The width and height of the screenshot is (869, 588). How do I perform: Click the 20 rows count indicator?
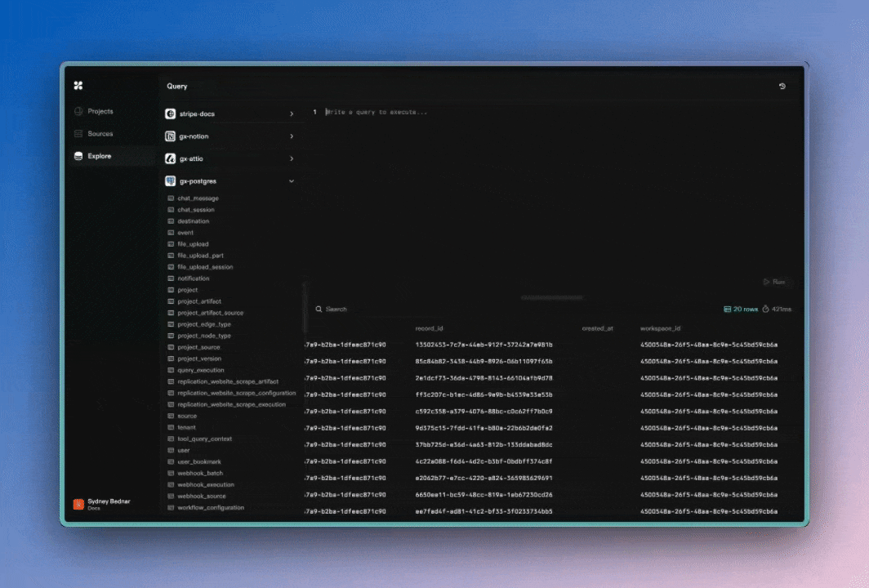[x=741, y=310]
